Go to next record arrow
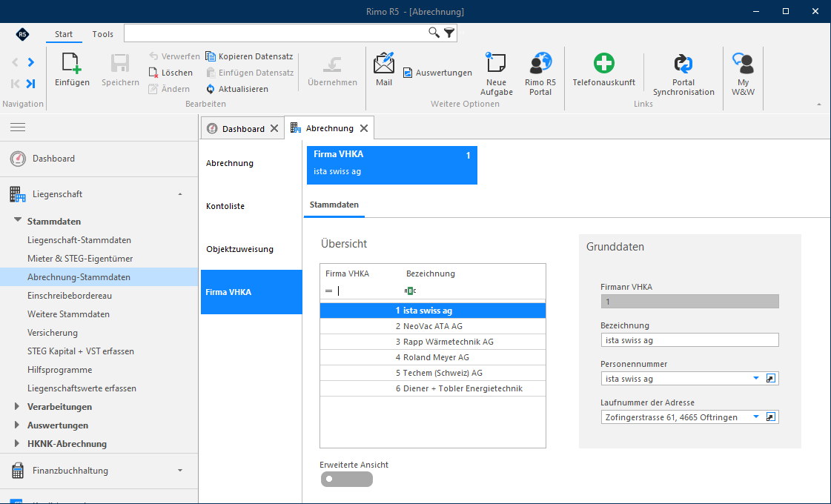831x504 pixels. tap(30, 62)
